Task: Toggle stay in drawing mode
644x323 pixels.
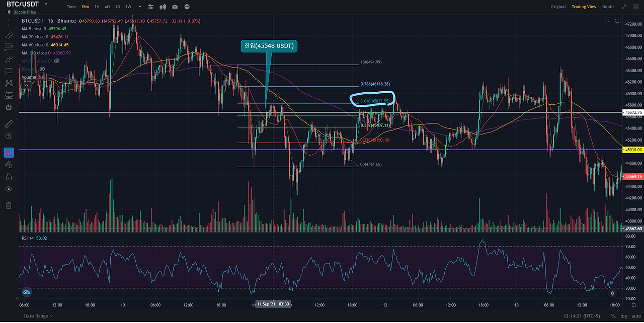Action: [9, 164]
